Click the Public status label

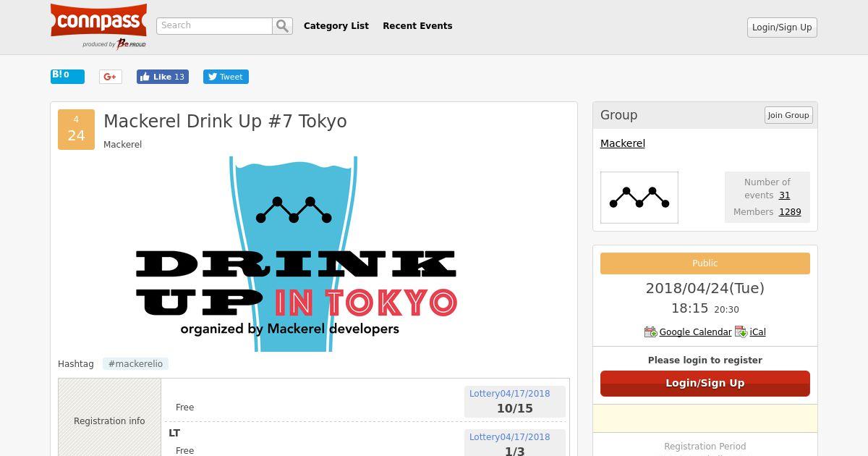(705, 263)
